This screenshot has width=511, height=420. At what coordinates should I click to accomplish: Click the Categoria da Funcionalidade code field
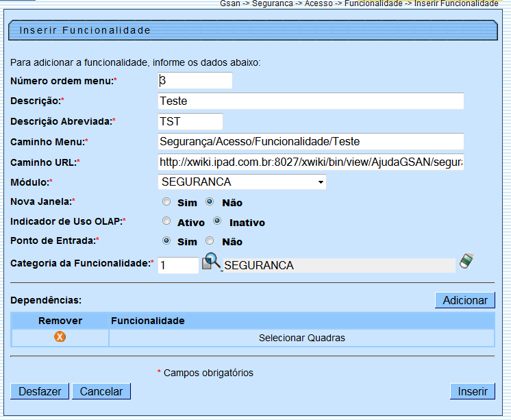point(178,265)
